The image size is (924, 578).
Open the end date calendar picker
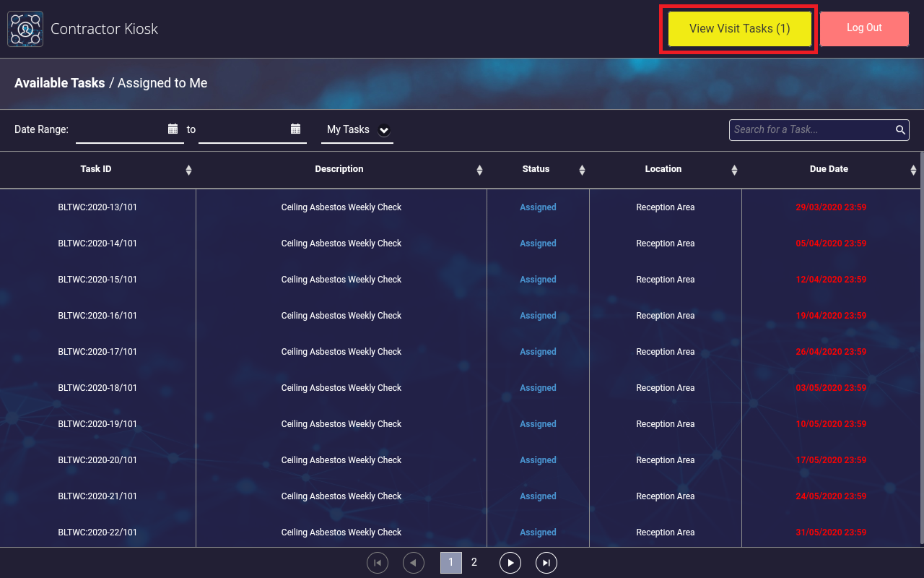point(295,129)
